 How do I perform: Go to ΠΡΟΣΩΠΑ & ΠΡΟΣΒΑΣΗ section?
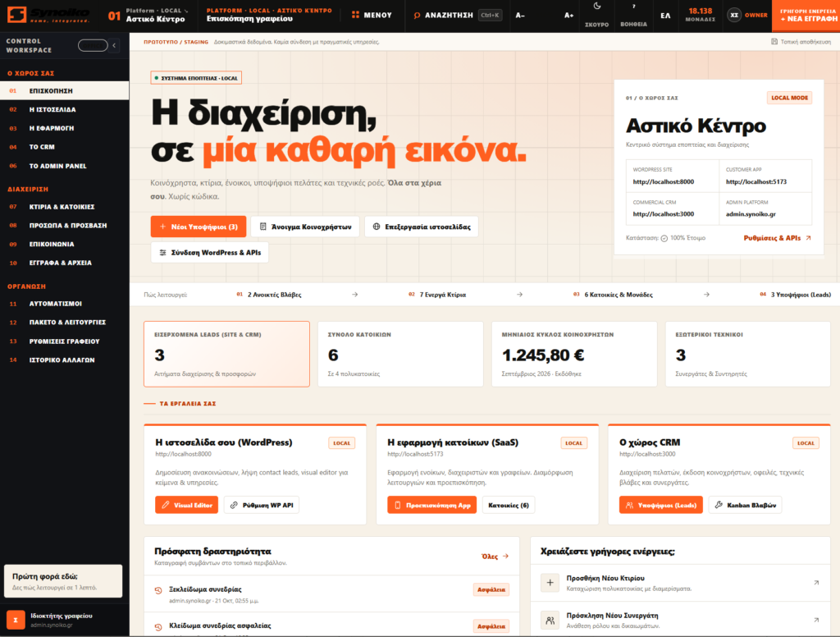[64, 226]
